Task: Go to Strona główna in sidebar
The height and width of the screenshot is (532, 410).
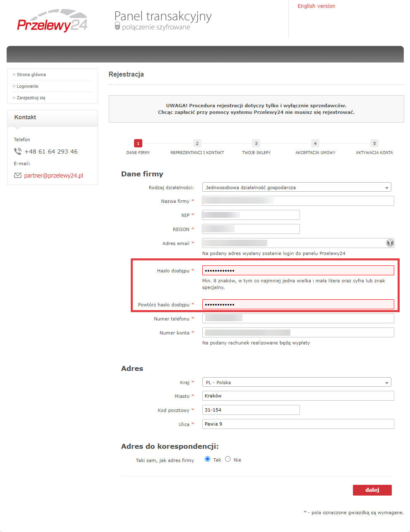Action: (x=31, y=75)
